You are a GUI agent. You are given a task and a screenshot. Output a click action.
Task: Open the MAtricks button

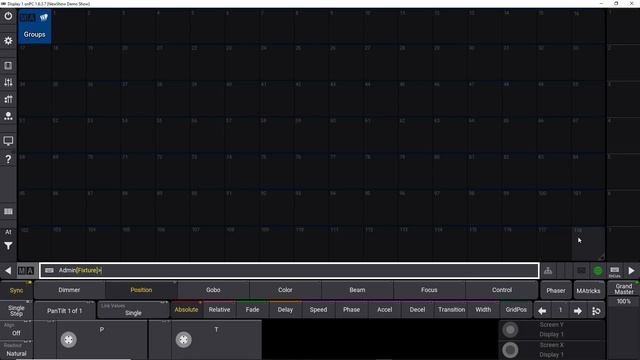tap(588, 291)
